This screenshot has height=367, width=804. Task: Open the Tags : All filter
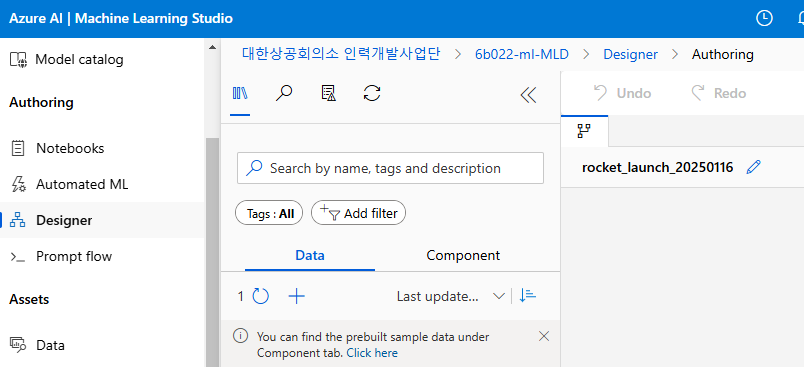(x=269, y=213)
